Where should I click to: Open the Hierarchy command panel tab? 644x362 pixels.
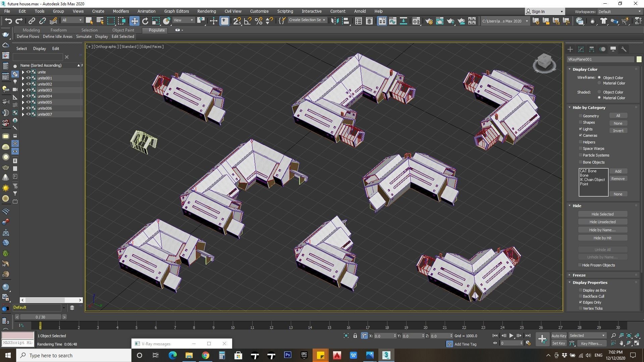[592, 49]
